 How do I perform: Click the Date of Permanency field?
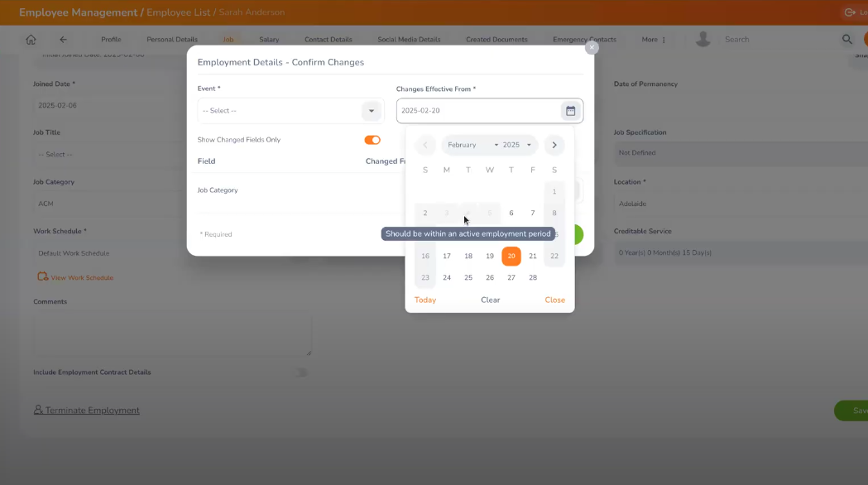[741, 105]
